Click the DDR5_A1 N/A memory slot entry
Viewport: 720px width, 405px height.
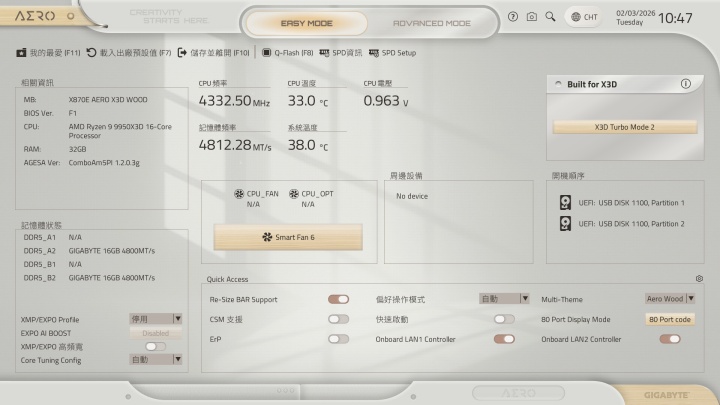(53, 237)
